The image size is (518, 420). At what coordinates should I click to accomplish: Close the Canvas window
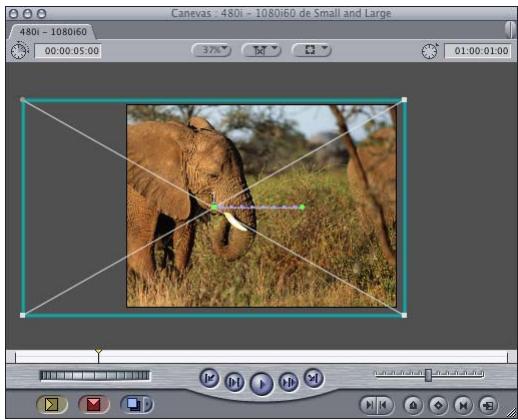pos(14,14)
